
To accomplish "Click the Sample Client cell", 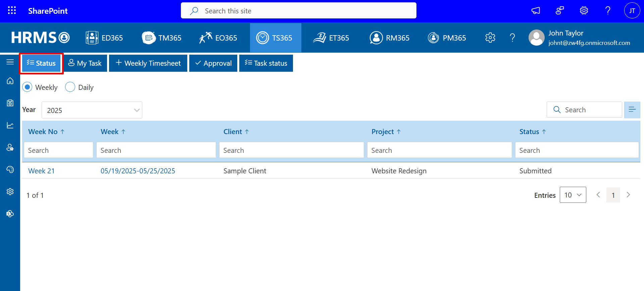I will pos(245,171).
